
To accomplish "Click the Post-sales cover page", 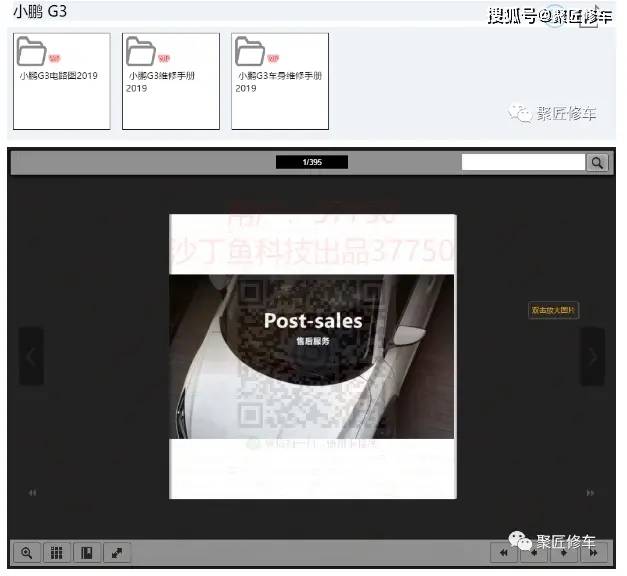I will [x=313, y=356].
